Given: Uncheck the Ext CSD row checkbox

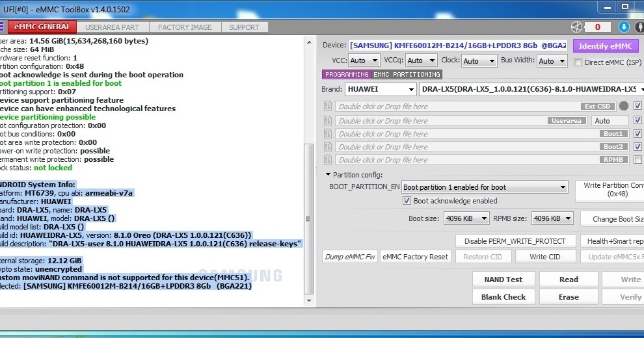Looking at the screenshot, I should (637, 106).
